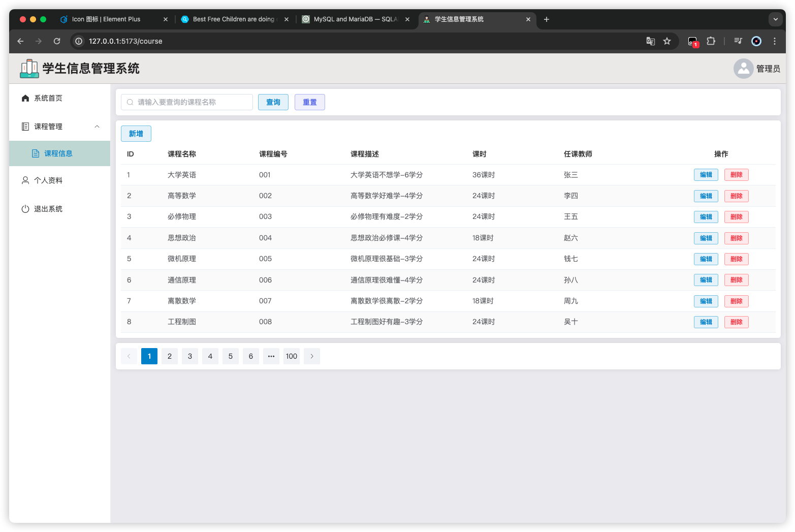Go to pagination page 5
Image resolution: width=795 pixels, height=532 pixels.
(x=231, y=356)
